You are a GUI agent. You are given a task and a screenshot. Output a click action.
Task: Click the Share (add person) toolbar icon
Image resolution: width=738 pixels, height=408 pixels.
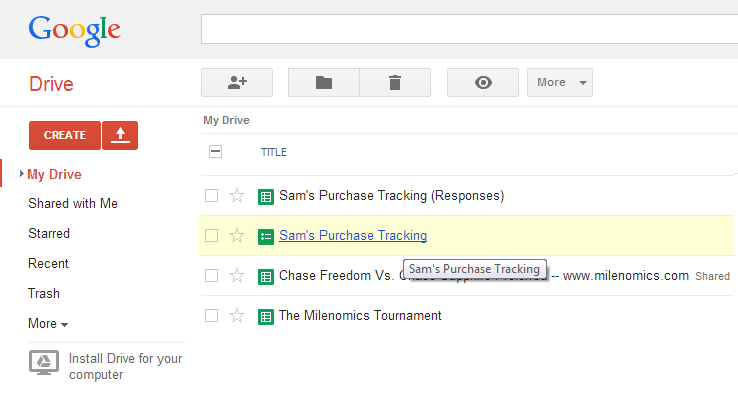[237, 82]
